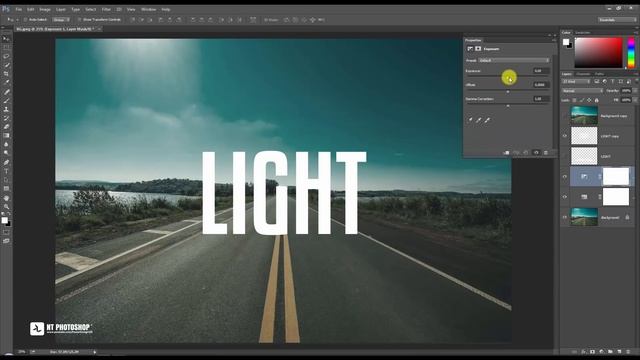The height and width of the screenshot is (360, 640).
Task: Open the Image menu
Action: [45, 9]
